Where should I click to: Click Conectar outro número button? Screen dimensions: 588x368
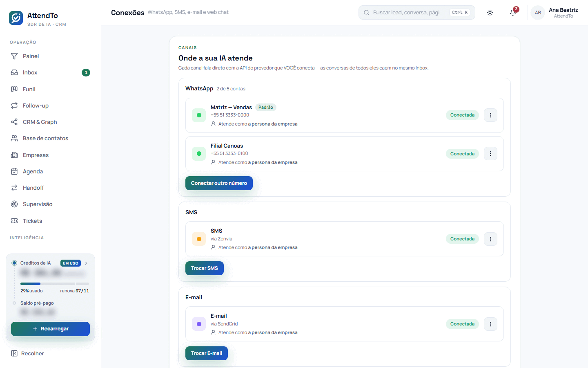point(219,183)
